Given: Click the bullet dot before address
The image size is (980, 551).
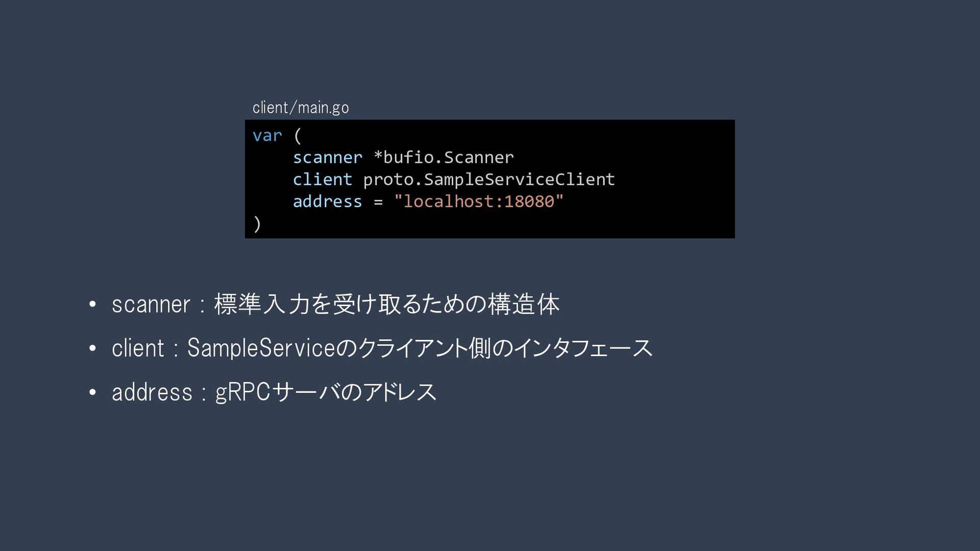Looking at the screenshot, I should coord(92,392).
